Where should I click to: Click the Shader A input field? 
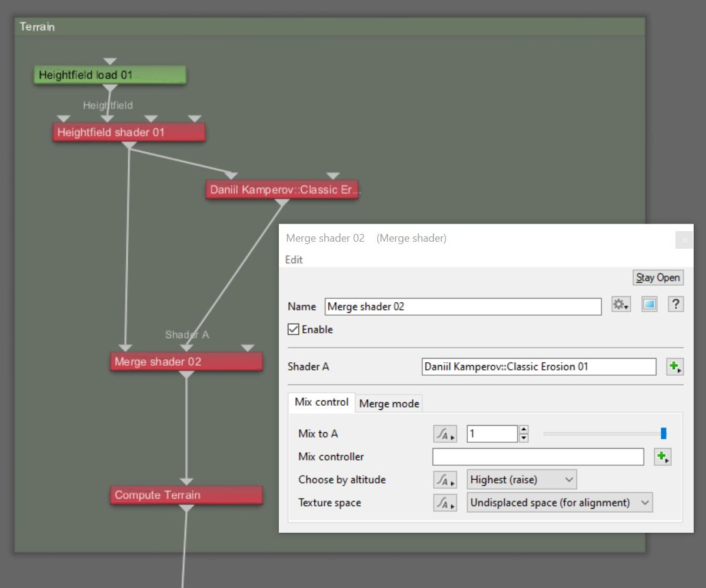[539, 366]
